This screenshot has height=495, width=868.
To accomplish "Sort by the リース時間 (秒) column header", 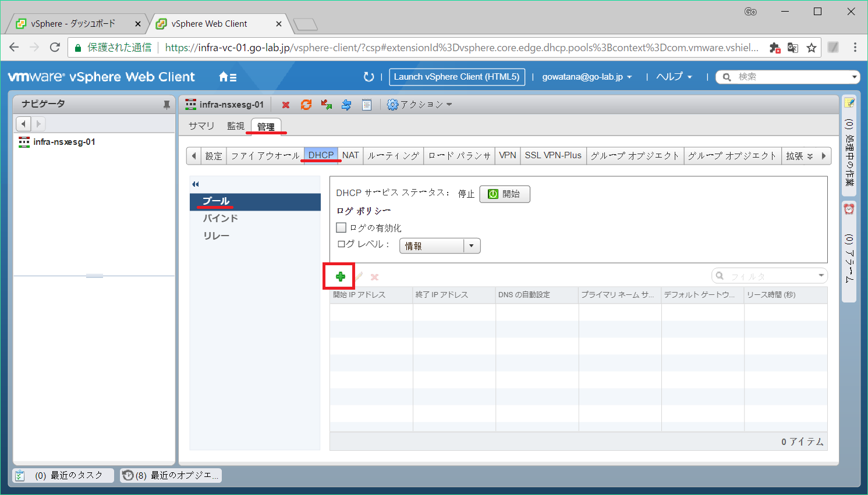I will pyautogui.click(x=786, y=295).
